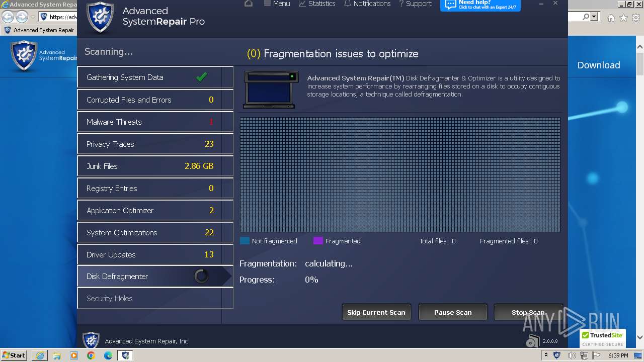Open the Windows Start button
Image resolution: width=644 pixels, height=362 pixels.
pos(14,355)
